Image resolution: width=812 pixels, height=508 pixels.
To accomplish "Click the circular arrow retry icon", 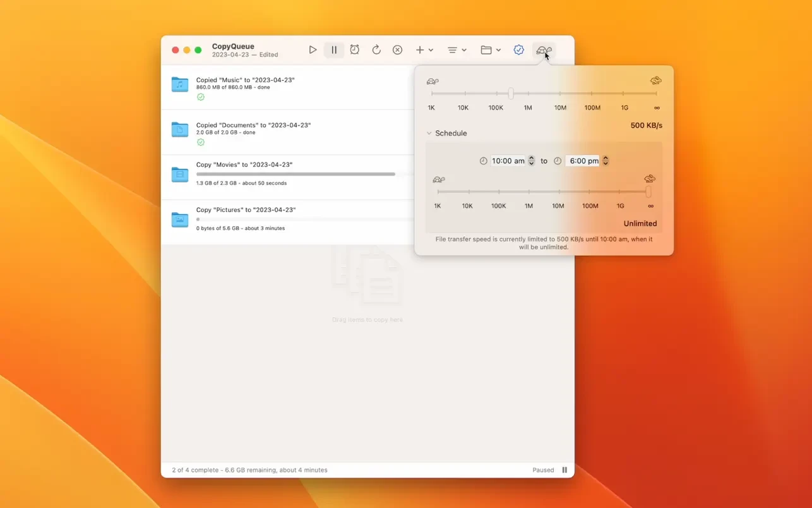I will 376,50.
